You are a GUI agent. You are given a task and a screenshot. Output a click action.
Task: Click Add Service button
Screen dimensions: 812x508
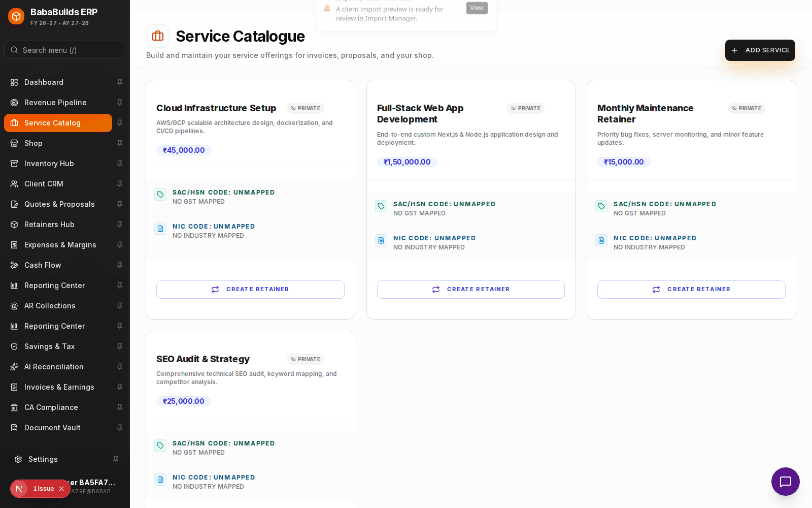click(x=760, y=50)
